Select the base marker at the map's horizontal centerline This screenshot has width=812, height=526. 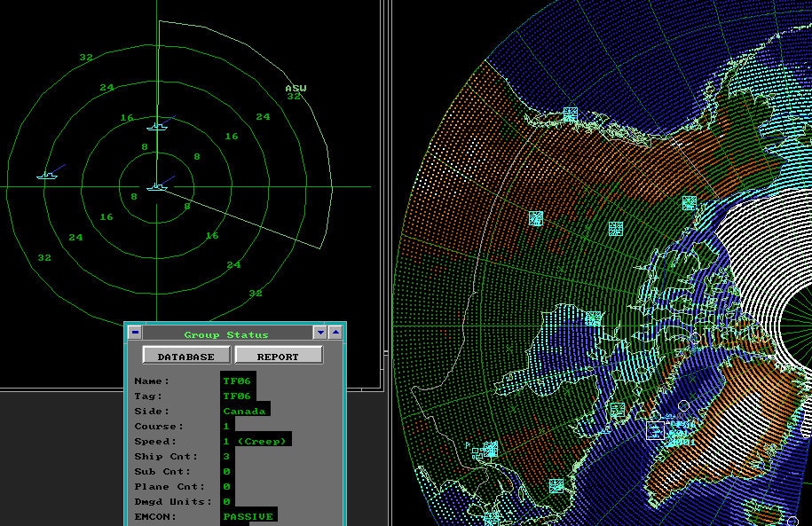[x=594, y=318]
